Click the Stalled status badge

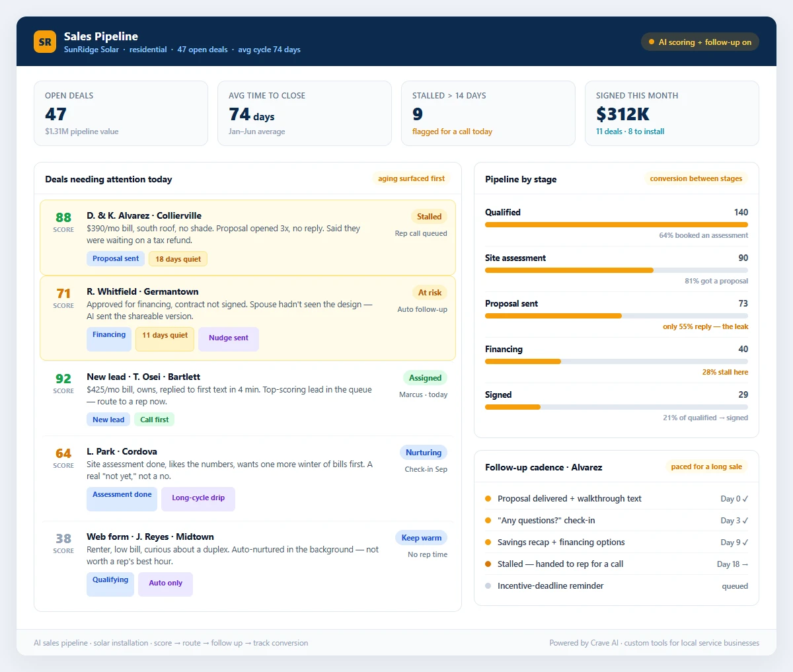pos(429,217)
